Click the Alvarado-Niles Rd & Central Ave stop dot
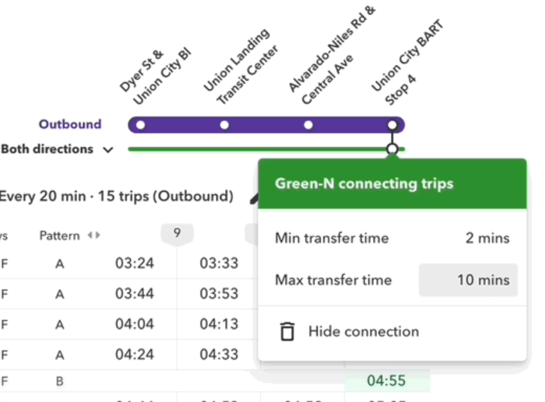The height and width of the screenshot is (402, 545). (x=308, y=125)
